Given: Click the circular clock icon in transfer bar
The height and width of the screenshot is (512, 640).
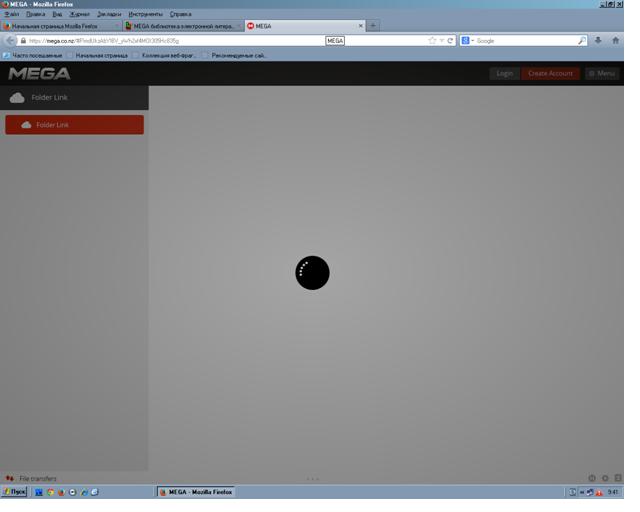Looking at the screenshot, I should [x=592, y=478].
